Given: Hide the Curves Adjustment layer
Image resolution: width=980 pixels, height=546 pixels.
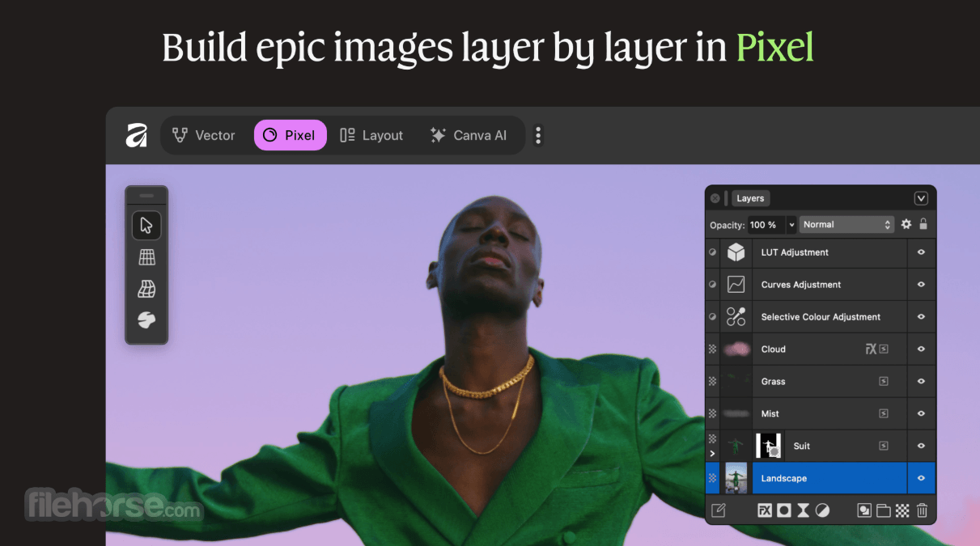Looking at the screenshot, I should point(921,285).
